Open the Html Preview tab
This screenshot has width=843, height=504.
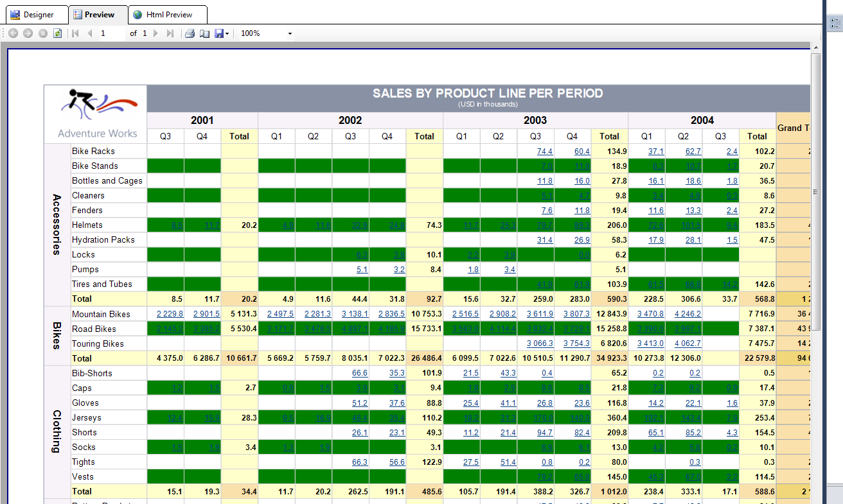pyautogui.click(x=168, y=14)
